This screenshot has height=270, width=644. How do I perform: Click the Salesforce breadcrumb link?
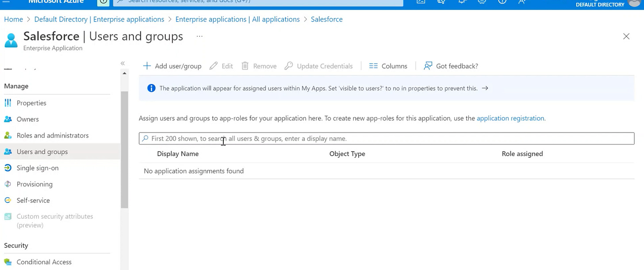point(327,19)
